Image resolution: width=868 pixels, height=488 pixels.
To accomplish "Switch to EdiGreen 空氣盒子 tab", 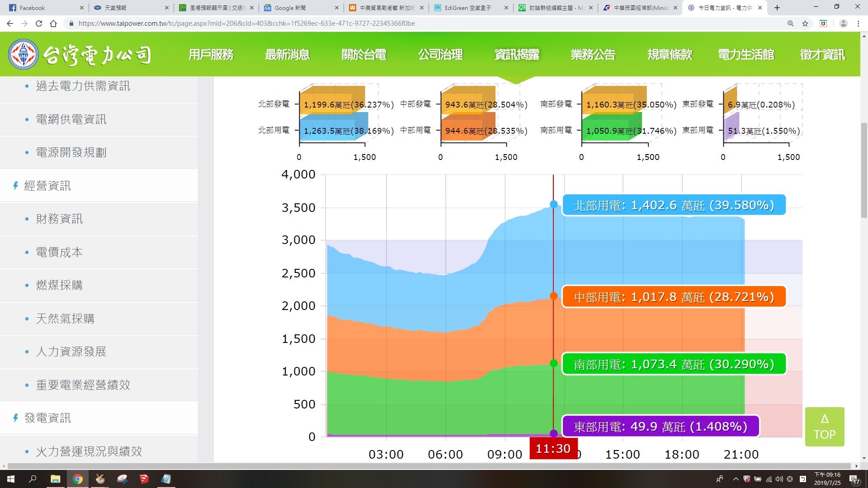I will 470,8.
